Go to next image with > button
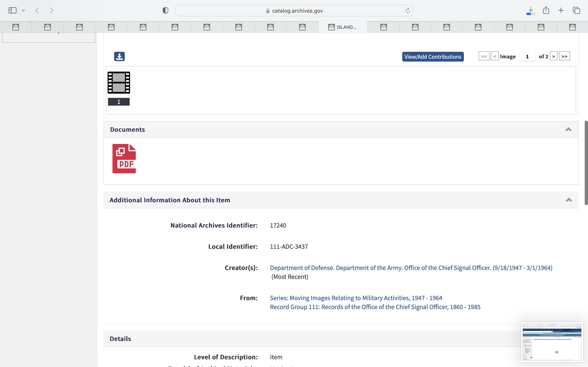The image size is (588, 367). 553,56
